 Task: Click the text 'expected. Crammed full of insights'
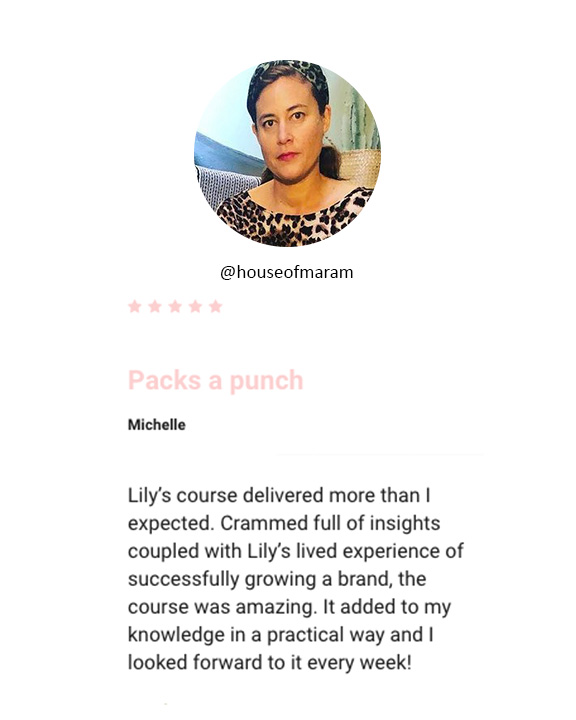tap(284, 523)
